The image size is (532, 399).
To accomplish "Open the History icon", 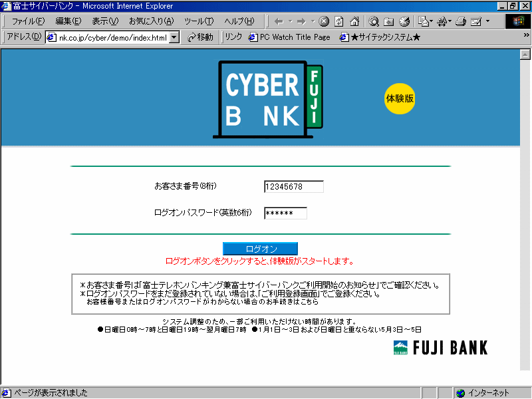I will point(404,22).
